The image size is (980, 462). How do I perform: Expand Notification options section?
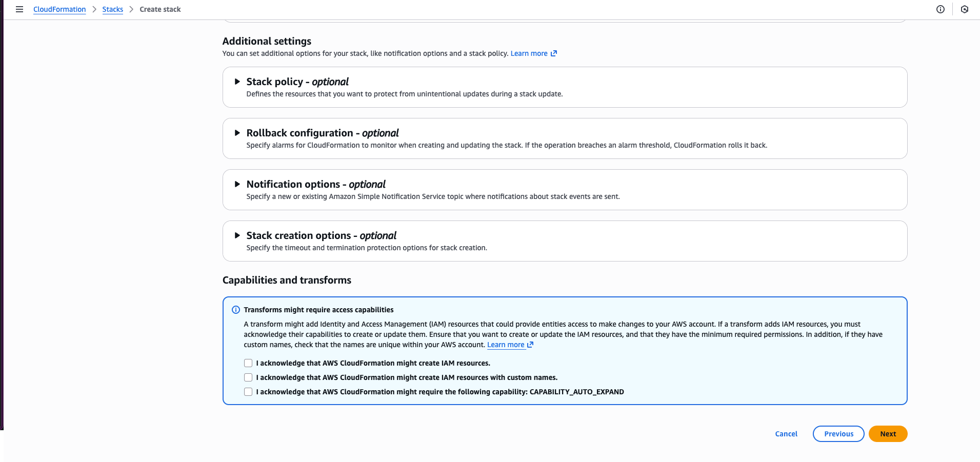(237, 184)
